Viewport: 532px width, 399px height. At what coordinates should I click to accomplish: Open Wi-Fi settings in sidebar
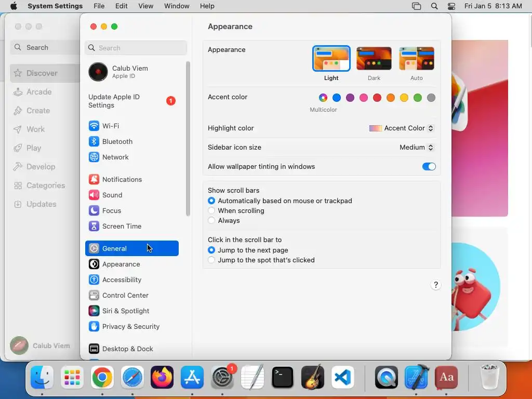131,126
